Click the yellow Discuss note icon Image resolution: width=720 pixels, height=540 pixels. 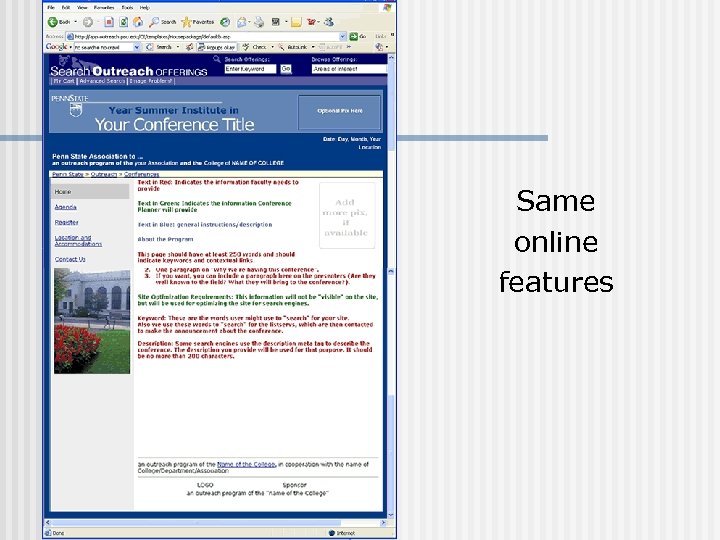click(x=296, y=22)
